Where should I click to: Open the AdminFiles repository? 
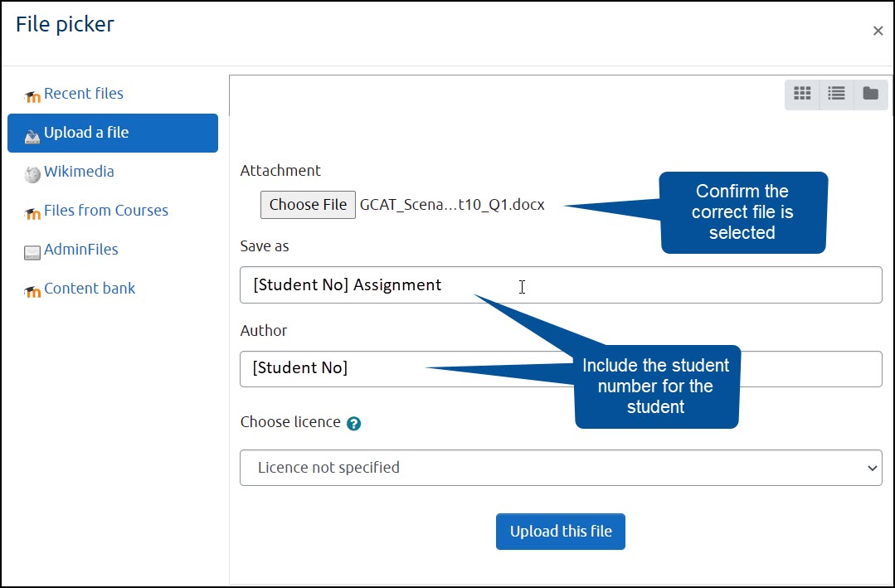tap(80, 249)
